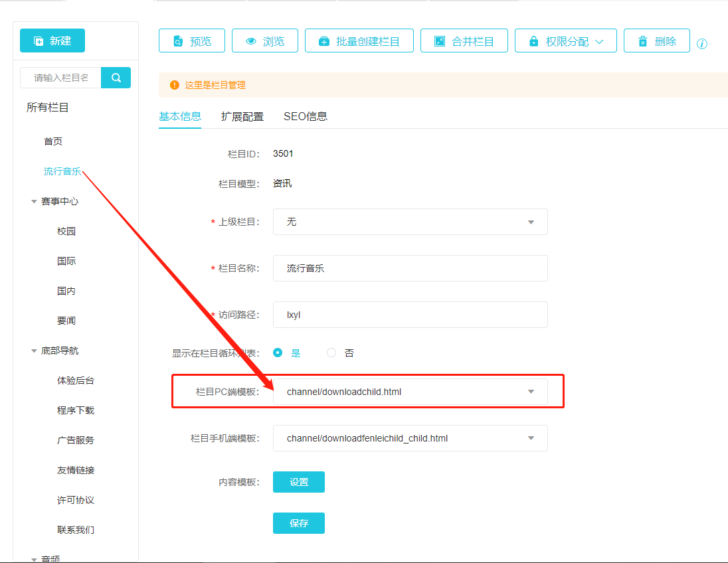Image resolution: width=728 pixels, height=563 pixels.
Task: Select the 国际 tree item
Action: pos(66,261)
